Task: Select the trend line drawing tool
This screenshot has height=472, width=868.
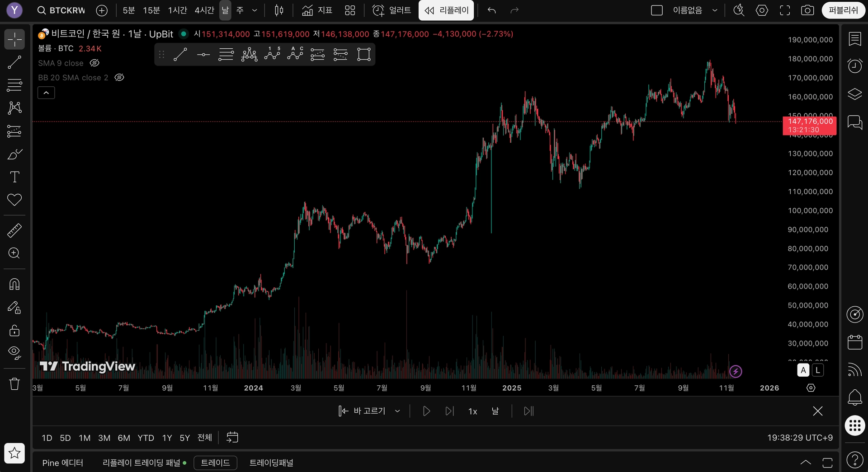Action: click(14, 62)
